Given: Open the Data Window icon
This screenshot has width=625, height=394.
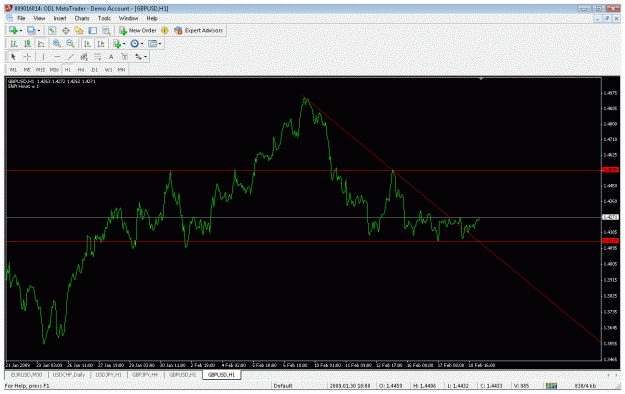Looking at the screenshot, I should pyautogui.click(x=65, y=31).
